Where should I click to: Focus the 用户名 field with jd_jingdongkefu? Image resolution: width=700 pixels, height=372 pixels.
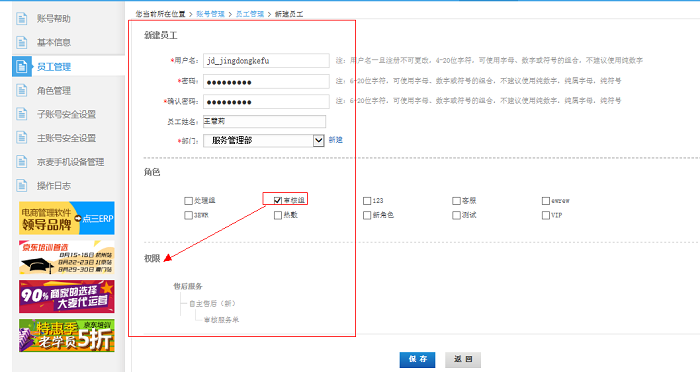click(x=266, y=61)
